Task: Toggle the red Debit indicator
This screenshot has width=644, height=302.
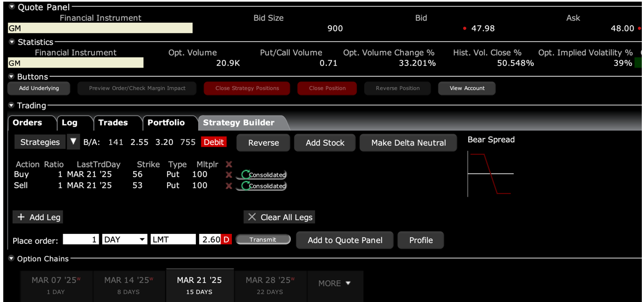Action: 213,142
